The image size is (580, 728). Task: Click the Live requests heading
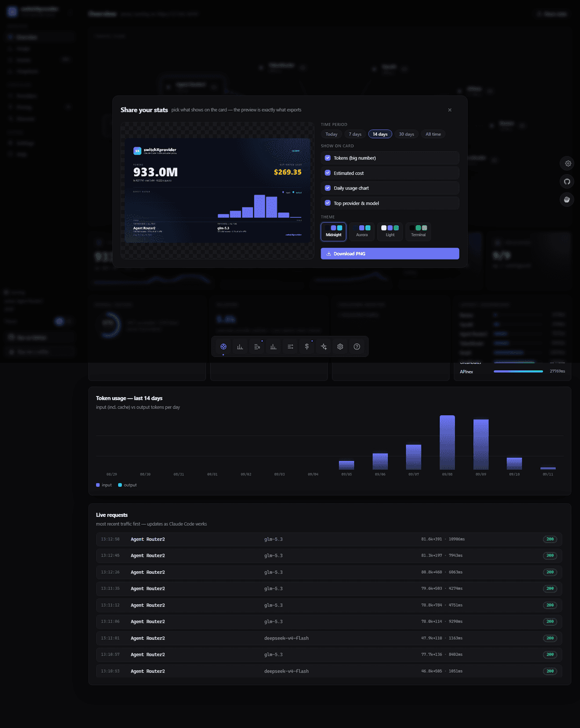tap(112, 515)
